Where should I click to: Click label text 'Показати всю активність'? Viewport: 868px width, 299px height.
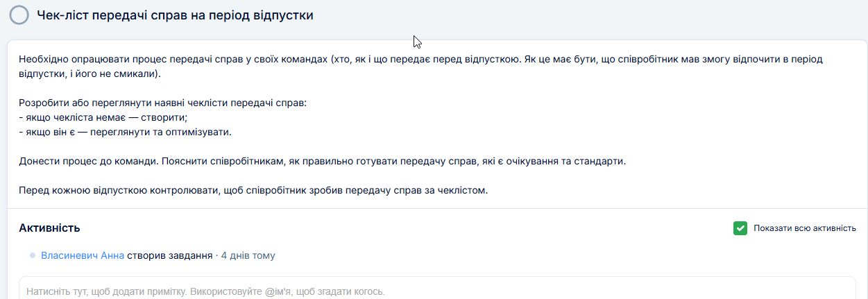click(x=805, y=228)
